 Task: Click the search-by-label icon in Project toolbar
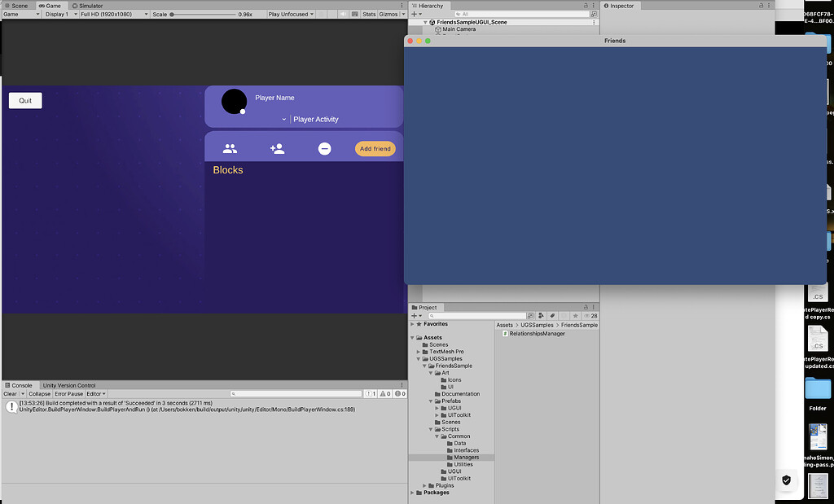(551, 315)
